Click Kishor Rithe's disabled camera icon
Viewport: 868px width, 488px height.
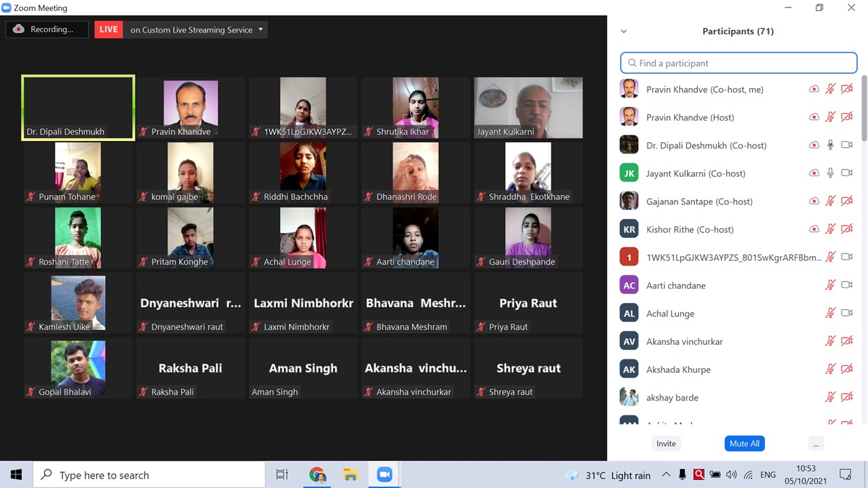[846, 229]
